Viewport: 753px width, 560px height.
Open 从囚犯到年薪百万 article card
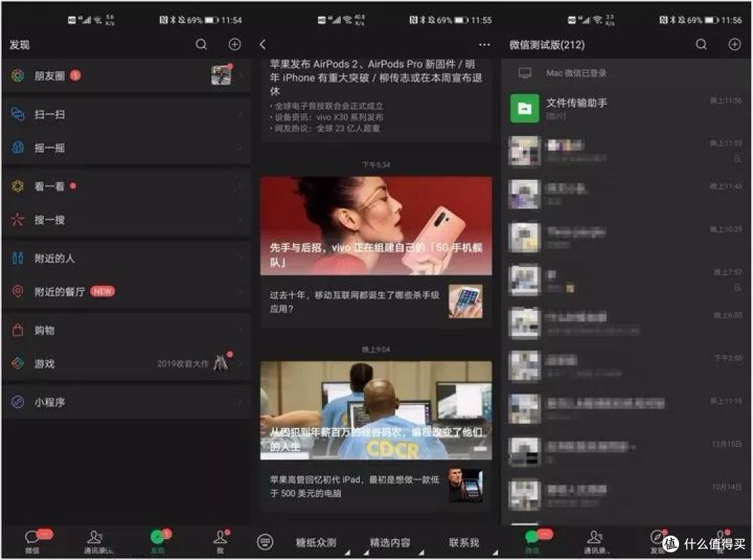tap(376, 411)
